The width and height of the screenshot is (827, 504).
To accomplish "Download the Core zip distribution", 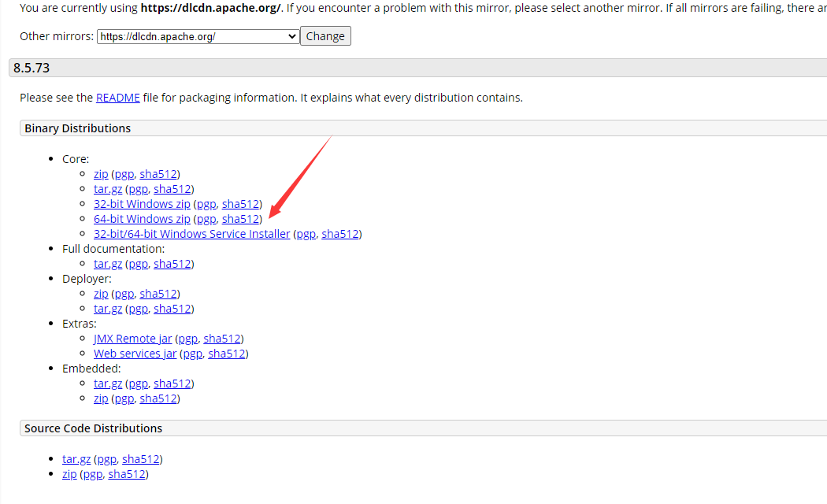I will (101, 174).
